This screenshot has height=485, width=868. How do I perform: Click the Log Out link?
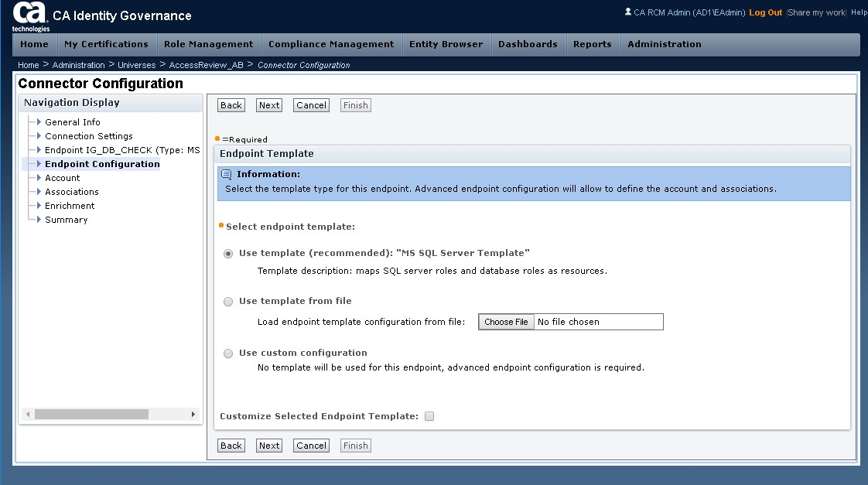tap(766, 12)
